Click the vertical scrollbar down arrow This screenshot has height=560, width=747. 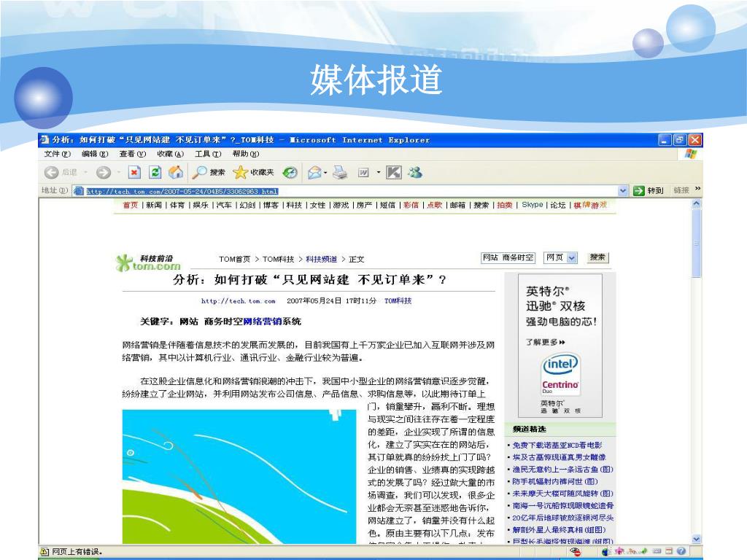coord(697,539)
